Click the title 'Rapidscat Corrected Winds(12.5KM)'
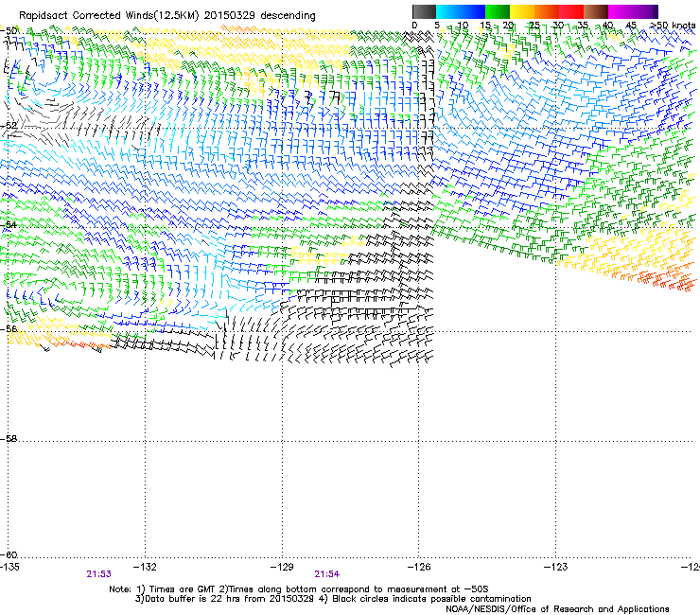This screenshot has height=615, width=700. pyautogui.click(x=109, y=16)
